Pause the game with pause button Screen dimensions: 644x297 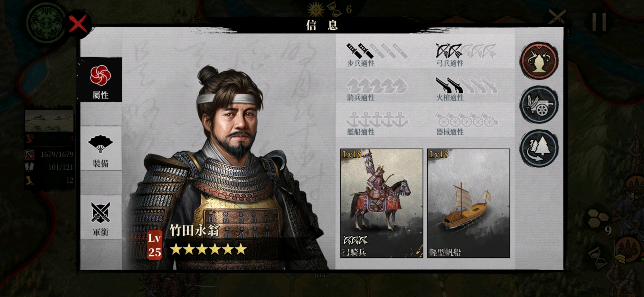600,22
